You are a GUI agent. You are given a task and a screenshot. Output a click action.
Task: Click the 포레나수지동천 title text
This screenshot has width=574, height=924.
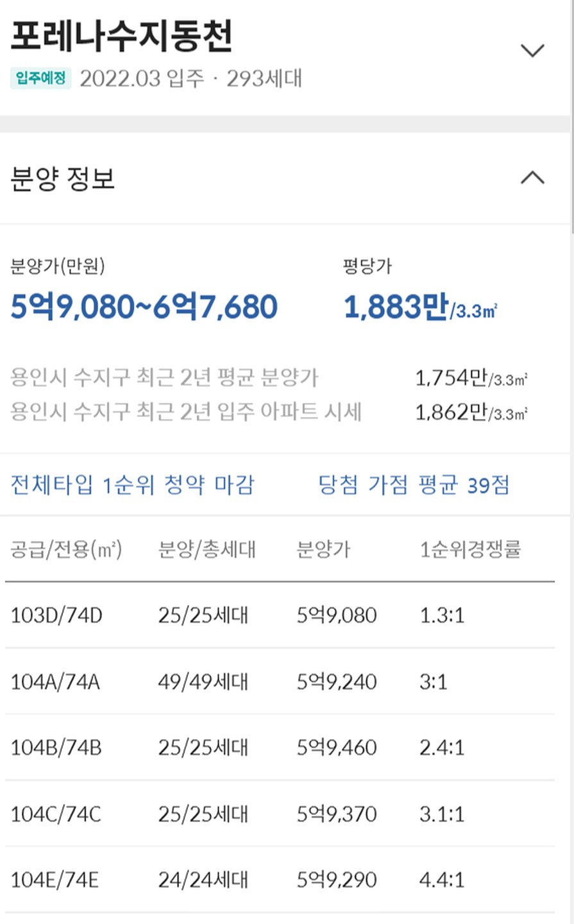coord(122,37)
